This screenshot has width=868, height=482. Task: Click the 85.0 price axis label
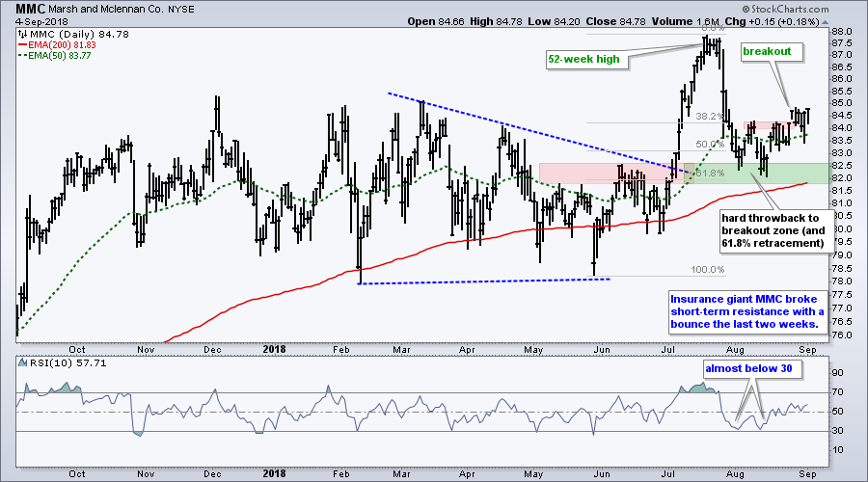click(x=841, y=103)
